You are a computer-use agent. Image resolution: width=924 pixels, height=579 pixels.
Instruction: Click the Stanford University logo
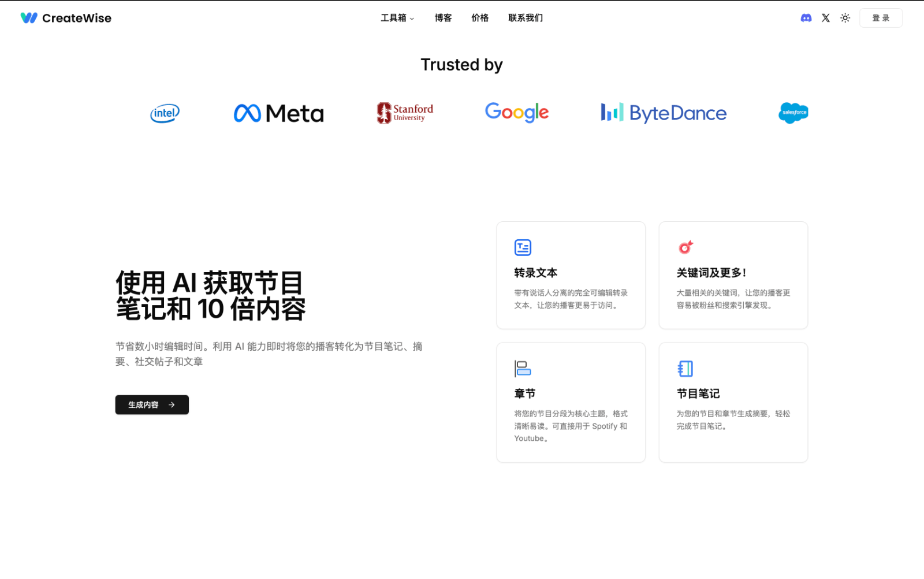pos(405,113)
